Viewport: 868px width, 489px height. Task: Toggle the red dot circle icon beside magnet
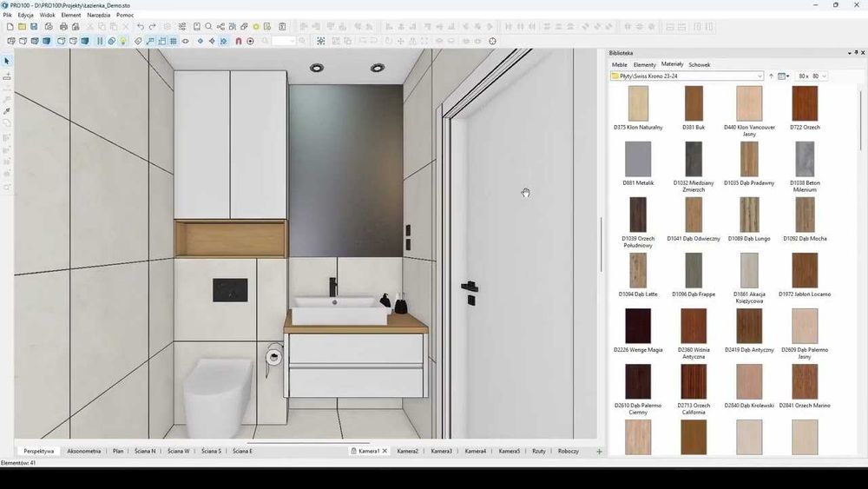pos(250,41)
